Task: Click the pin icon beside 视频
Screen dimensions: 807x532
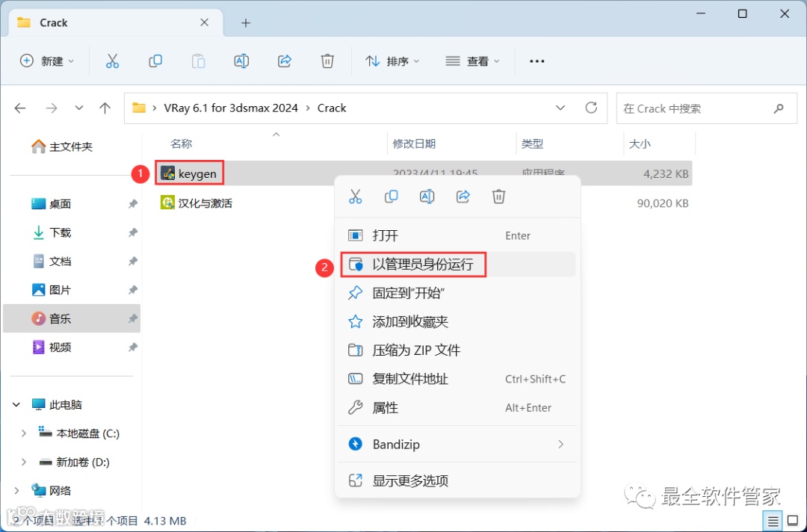Action: coord(133,347)
